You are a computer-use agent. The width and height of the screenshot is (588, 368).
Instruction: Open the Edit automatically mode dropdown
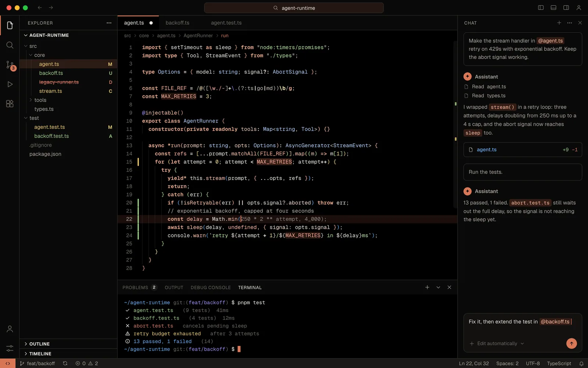pos(501,343)
